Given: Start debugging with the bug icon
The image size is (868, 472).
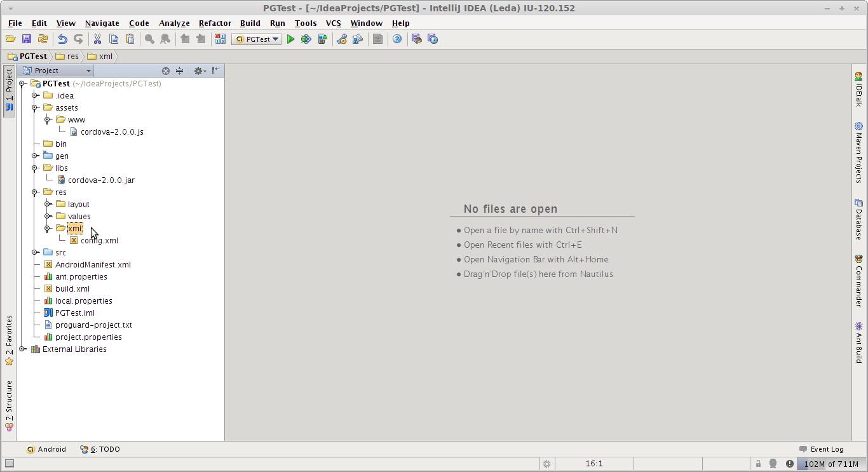Looking at the screenshot, I should [x=306, y=39].
